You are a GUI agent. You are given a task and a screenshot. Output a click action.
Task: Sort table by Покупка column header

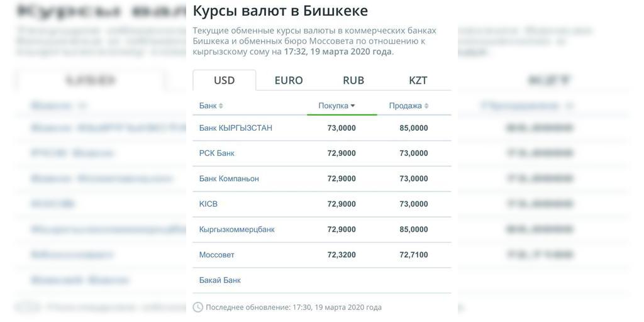pos(333,106)
